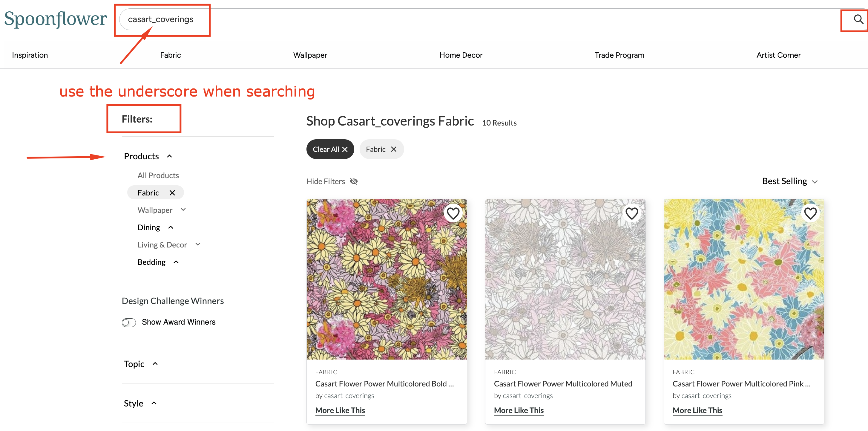This screenshot has height=431, width=868.
Task: Toggle the Topic filter section
Action: 155,363
